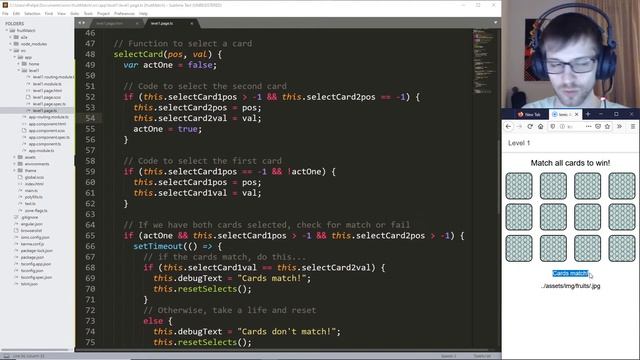
Task: Open app.component.html in sidebar
Action: (47, 124)
